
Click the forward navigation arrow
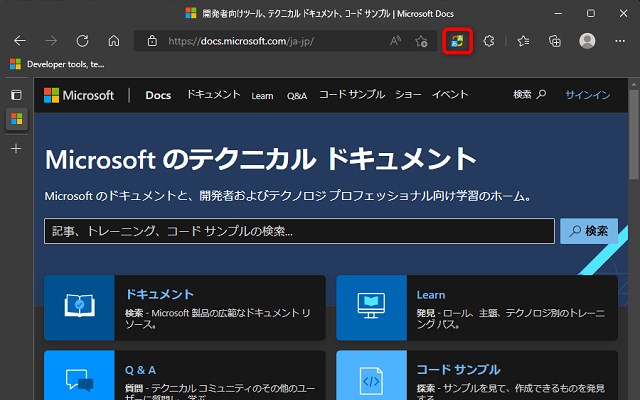(51, 41)
